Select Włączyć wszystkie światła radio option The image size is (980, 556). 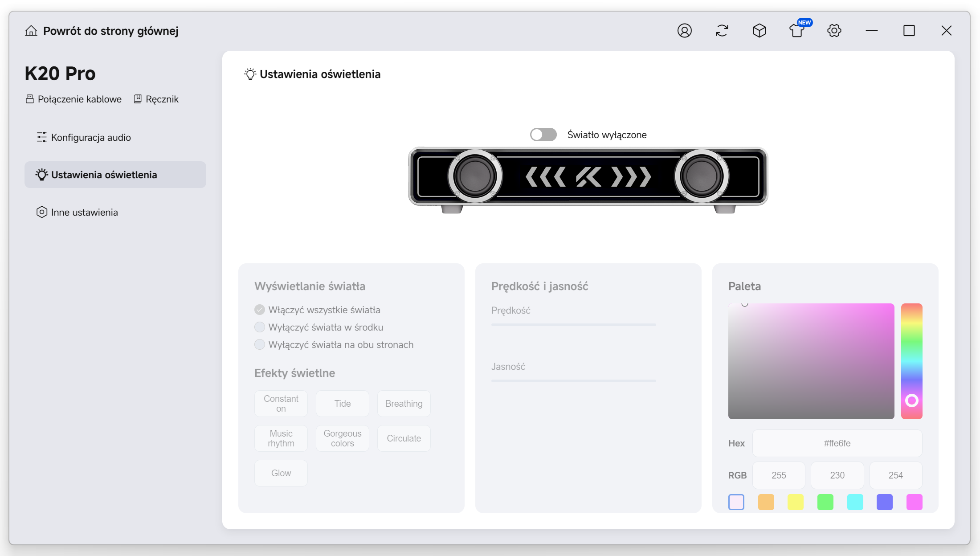point(260,310)
